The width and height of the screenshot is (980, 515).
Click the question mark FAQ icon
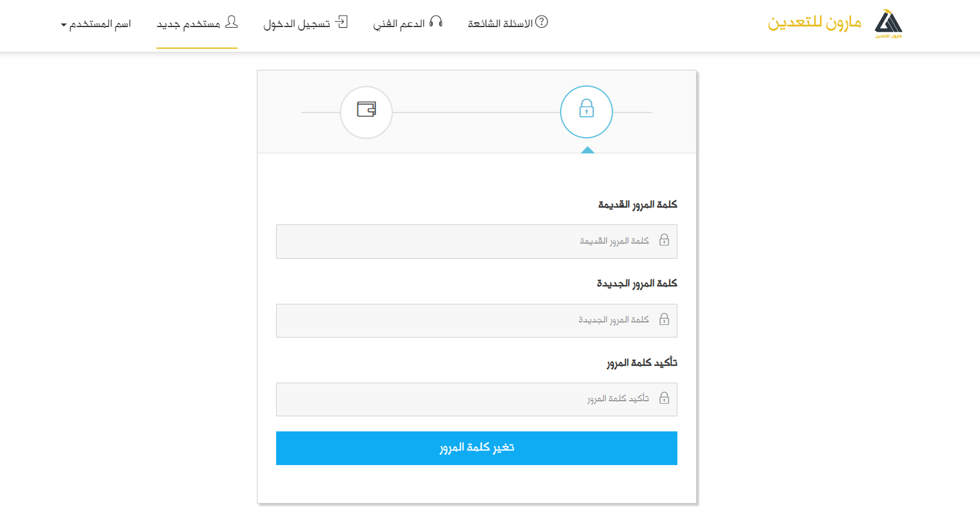pyautogui.click(x=541, y=22)
